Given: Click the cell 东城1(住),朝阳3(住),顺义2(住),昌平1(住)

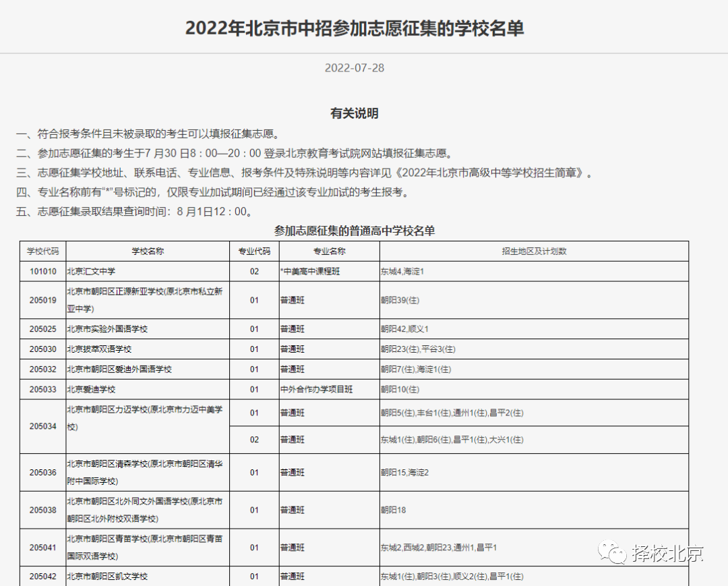Looking at the screenshot, I should tap(452, 577).
